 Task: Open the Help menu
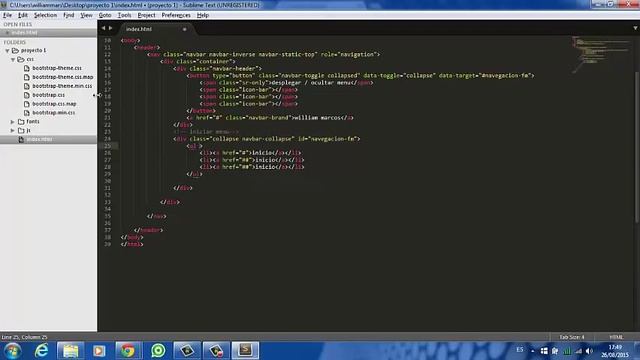[x=203, y=15]
